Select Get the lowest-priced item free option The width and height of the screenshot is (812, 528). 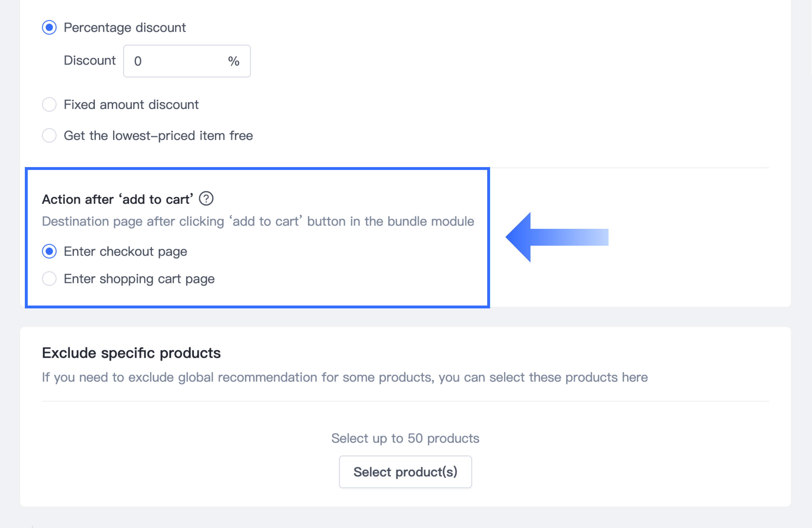[49, 135]
